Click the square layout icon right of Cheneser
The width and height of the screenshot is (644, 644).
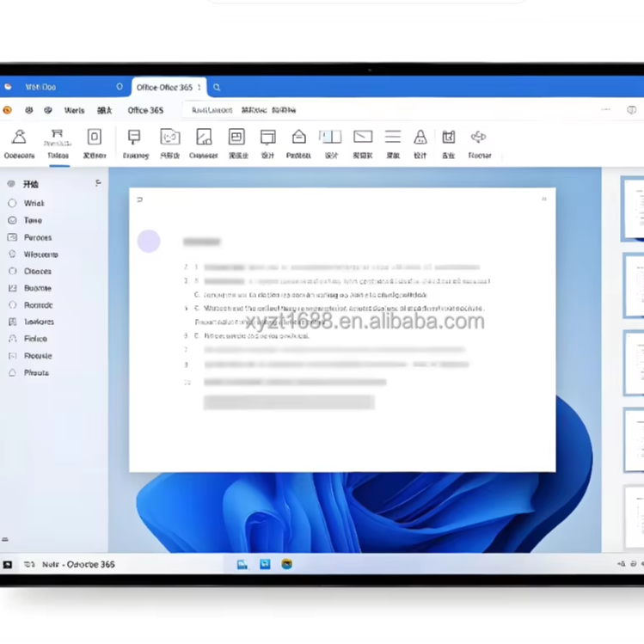point(237,137)
